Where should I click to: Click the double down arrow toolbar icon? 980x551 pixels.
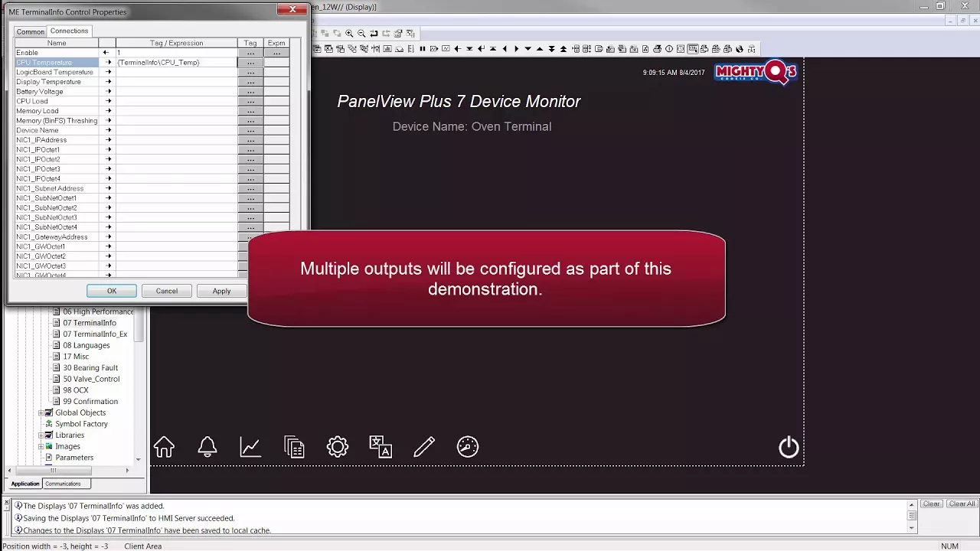[x=551, y=49]
